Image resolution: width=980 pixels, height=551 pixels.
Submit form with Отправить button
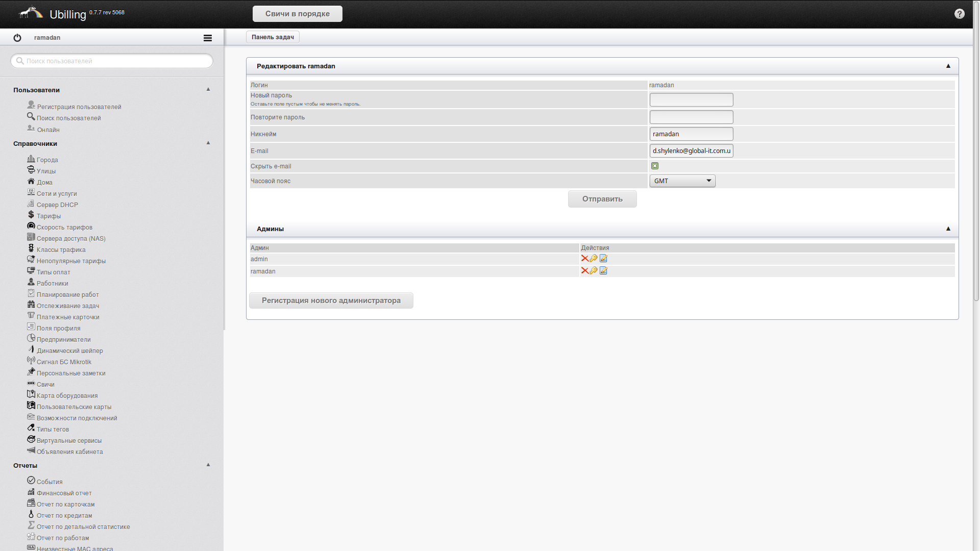tap(602, 199)
